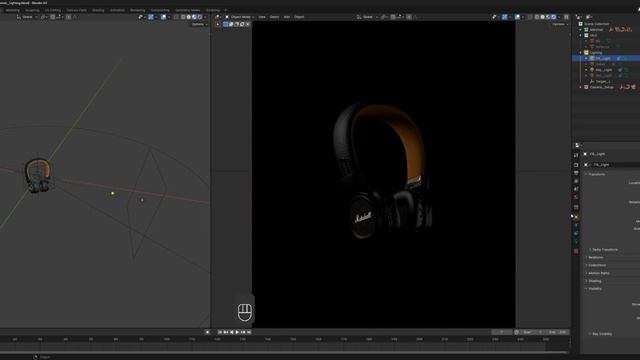640x360 pixels.
Task: Expand Camera_Setup collection in outliner
Action: 580,87
